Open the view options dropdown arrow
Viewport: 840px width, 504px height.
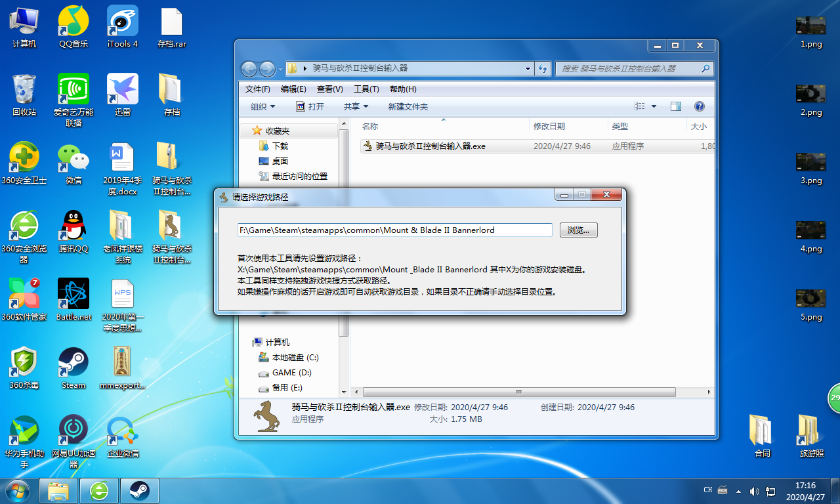point(654,106)
